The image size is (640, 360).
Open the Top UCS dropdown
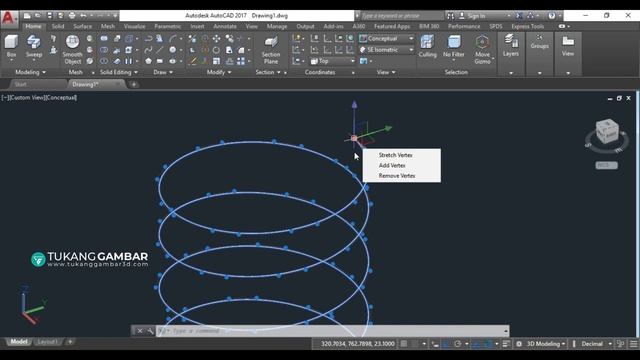point(332,61)
